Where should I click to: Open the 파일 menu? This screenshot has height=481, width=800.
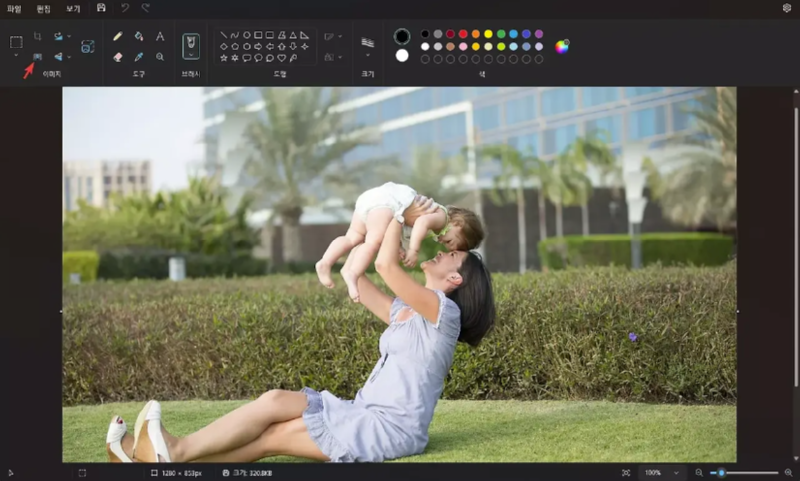[14, 8]
